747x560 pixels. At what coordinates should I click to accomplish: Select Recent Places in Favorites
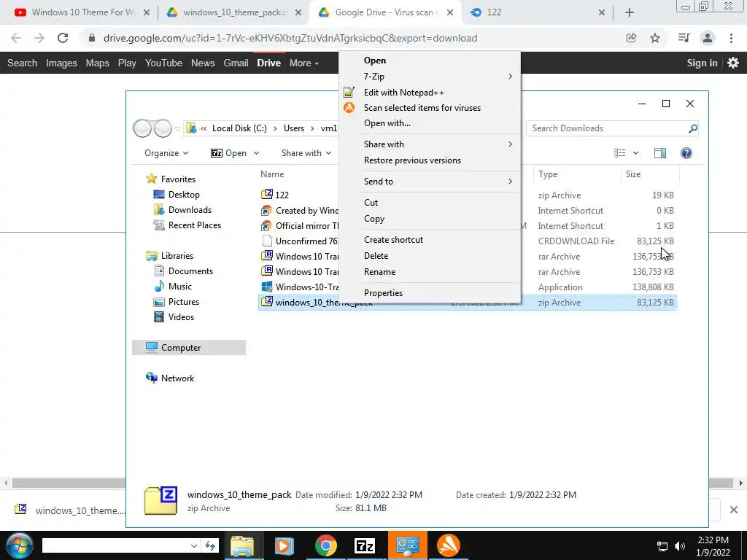pos(194,225)
